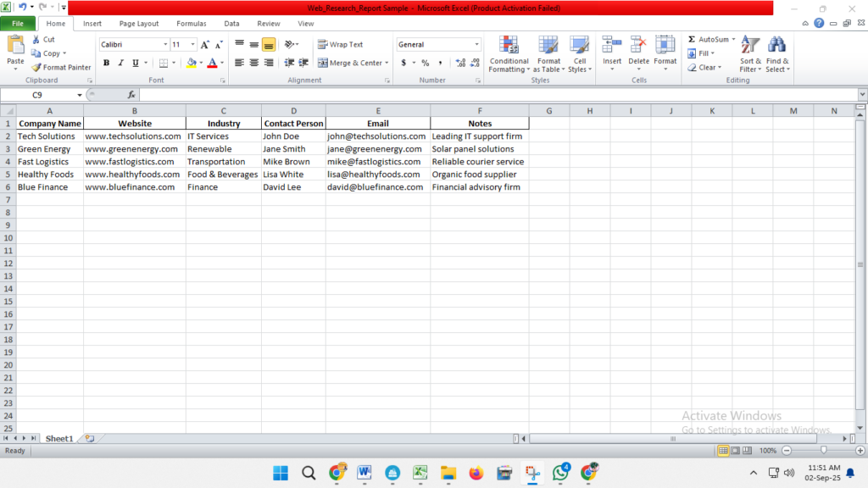868x488 pixels.
Task: Adjust the zoom slider handle
Action: (x=824, y=451)
